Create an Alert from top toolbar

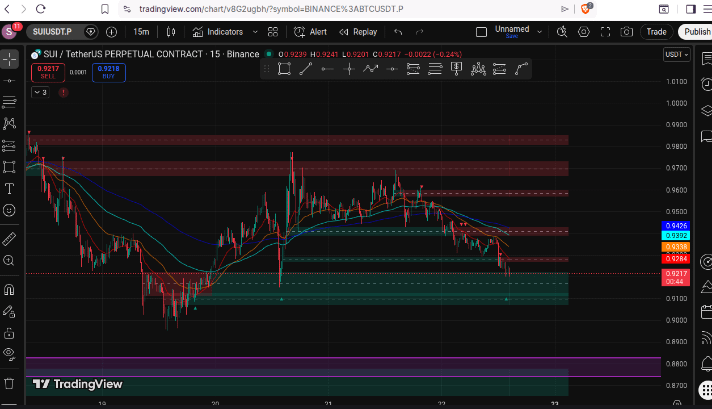tap(311, 32)
